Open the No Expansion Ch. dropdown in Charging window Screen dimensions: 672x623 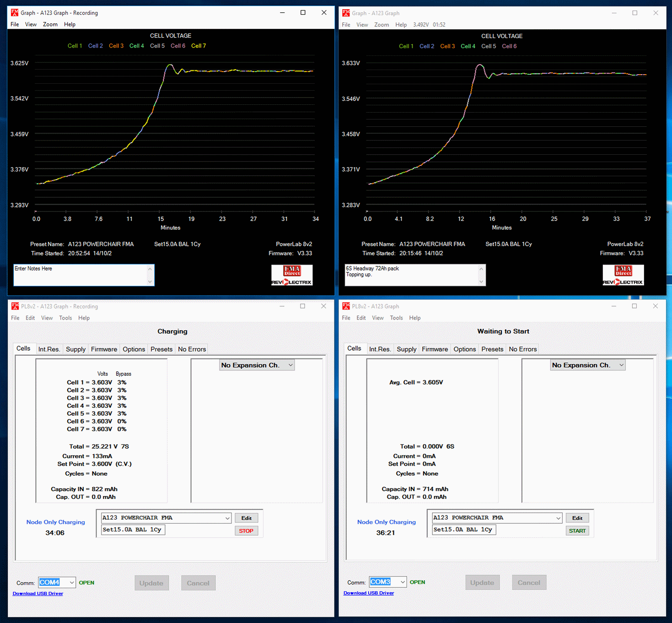290,365
